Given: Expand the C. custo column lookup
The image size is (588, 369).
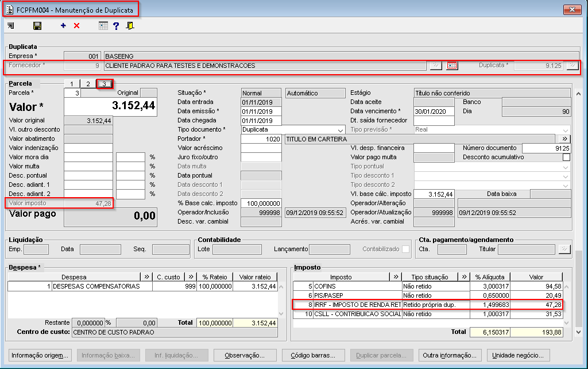Looking at the screenshot, I should point(191,277).
